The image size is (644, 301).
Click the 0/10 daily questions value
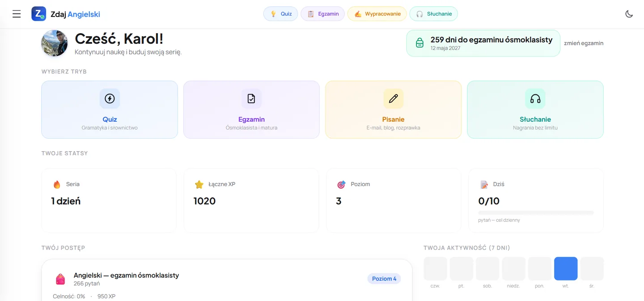pyautogui.click(x=489, y=201)
